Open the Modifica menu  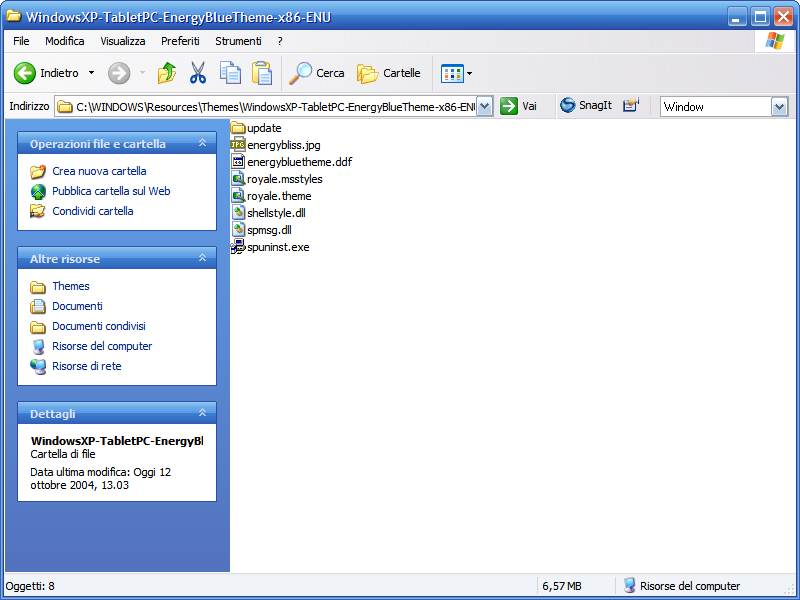pyautogui.click(x=65, y=41)
